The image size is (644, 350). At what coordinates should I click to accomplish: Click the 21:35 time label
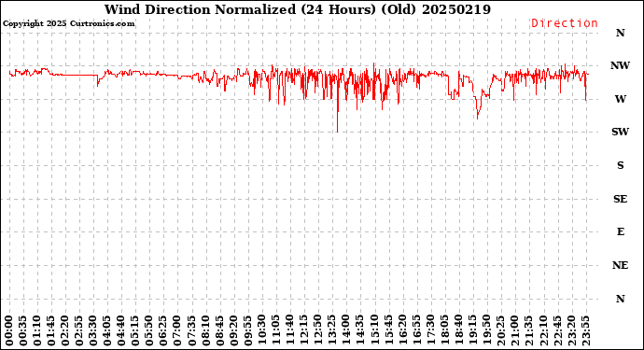(529, 331)
